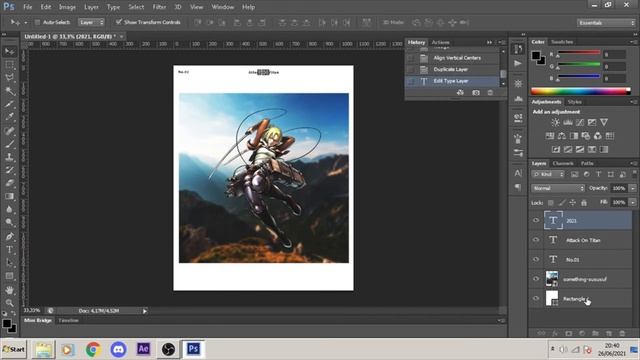The height and width of the screenshot is (360, 640).
Task: Open the Opacity slider dropdown arrow
Action: [x=632, y=188]
